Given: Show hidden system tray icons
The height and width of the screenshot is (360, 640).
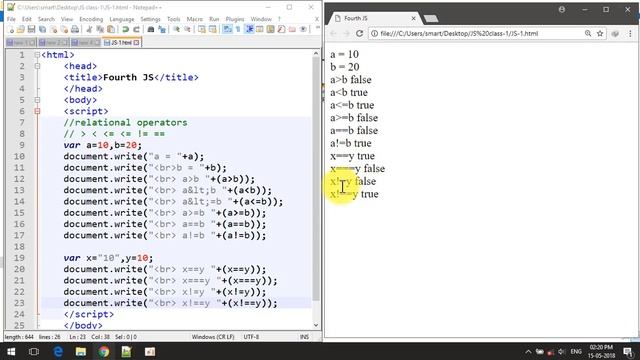Looking at the screenshot, I should pos(528,351).
